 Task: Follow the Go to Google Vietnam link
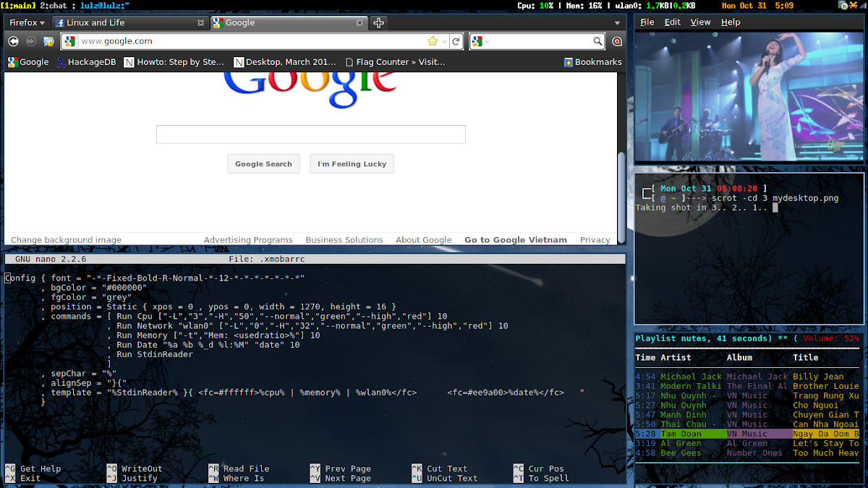[515, 240]
